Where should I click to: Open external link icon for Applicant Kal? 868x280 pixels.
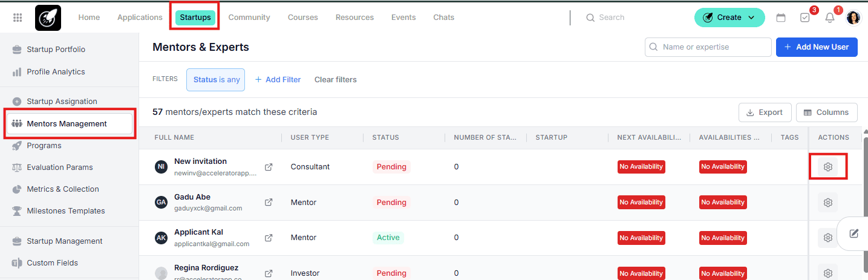269,238
